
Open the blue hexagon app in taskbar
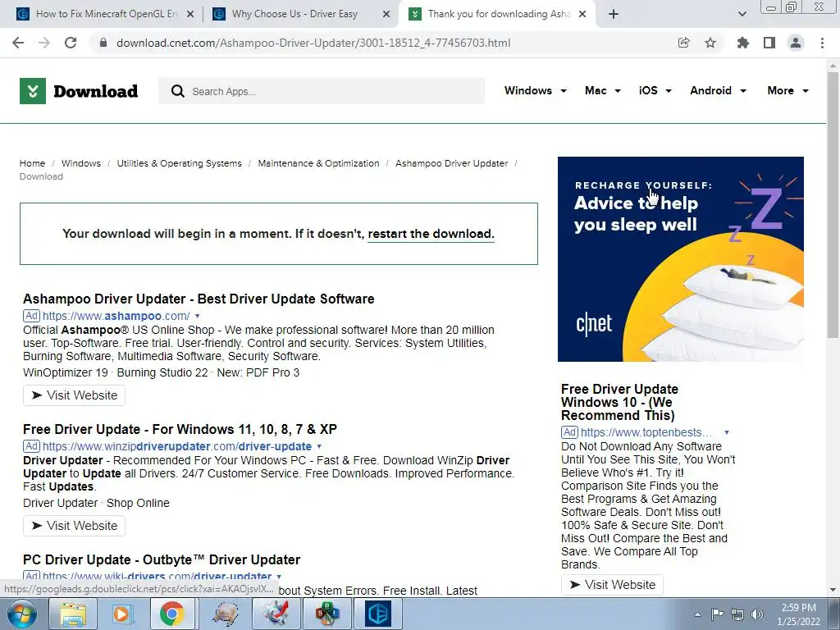[378, 614]
